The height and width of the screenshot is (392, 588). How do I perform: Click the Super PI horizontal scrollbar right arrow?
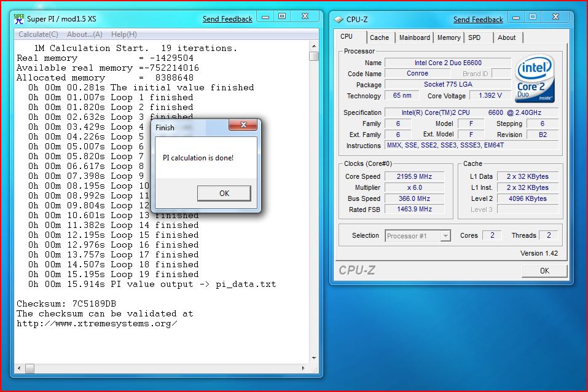tap(304, 369)
